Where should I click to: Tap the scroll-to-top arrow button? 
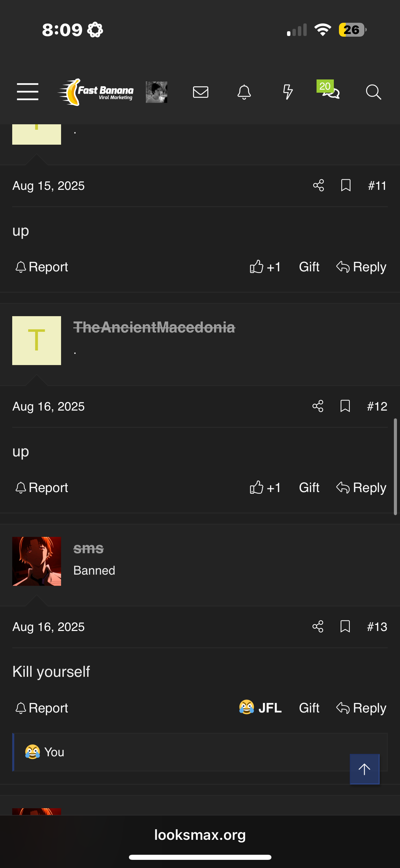tap(364, 769)
